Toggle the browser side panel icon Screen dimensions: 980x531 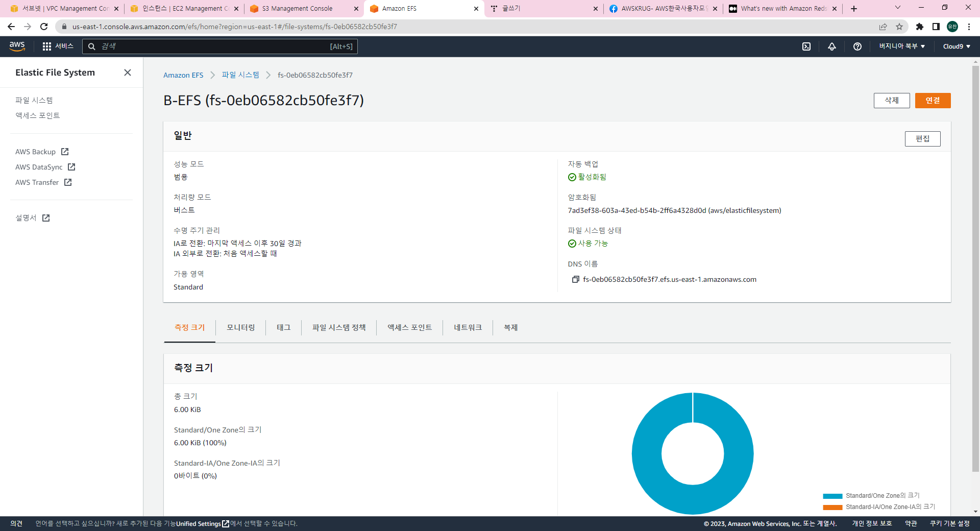pos(936,27)
